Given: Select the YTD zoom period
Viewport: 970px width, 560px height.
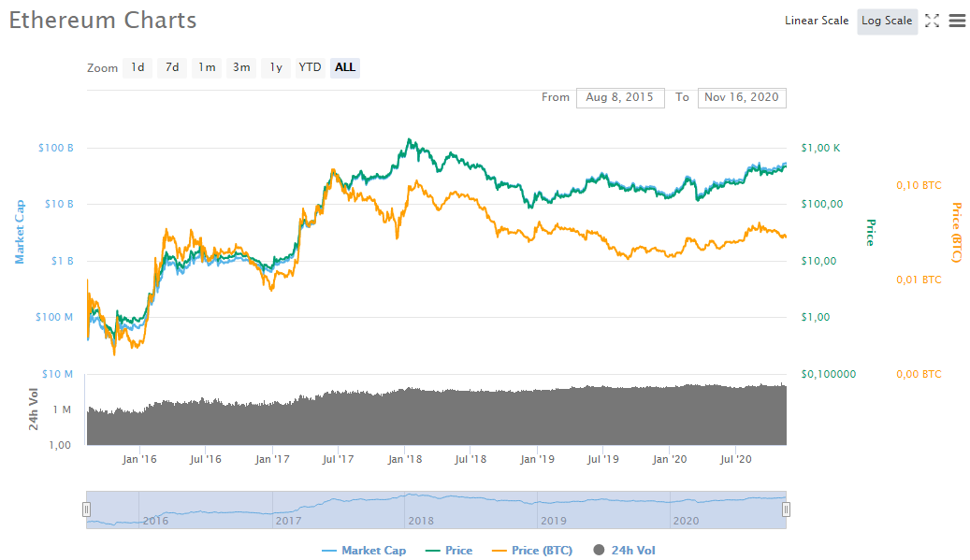Looking at the screenshot, I should [x=310, y=67].
